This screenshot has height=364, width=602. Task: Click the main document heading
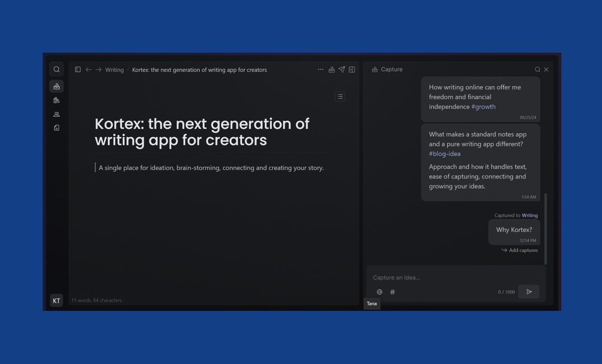202,132
